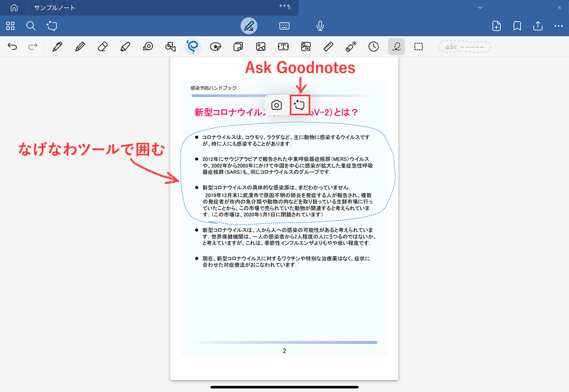Go to the home library icon

point(14,8)
